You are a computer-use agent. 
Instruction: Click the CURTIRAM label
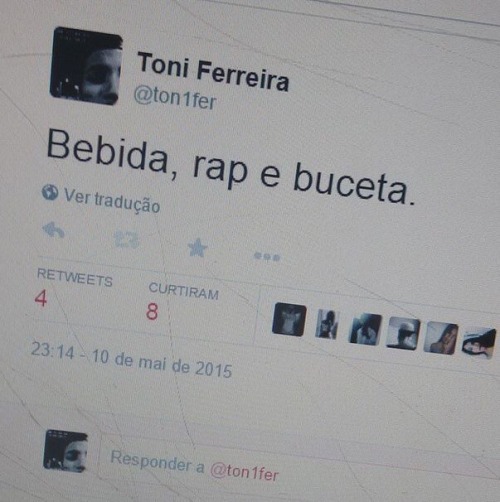(184, 291)
